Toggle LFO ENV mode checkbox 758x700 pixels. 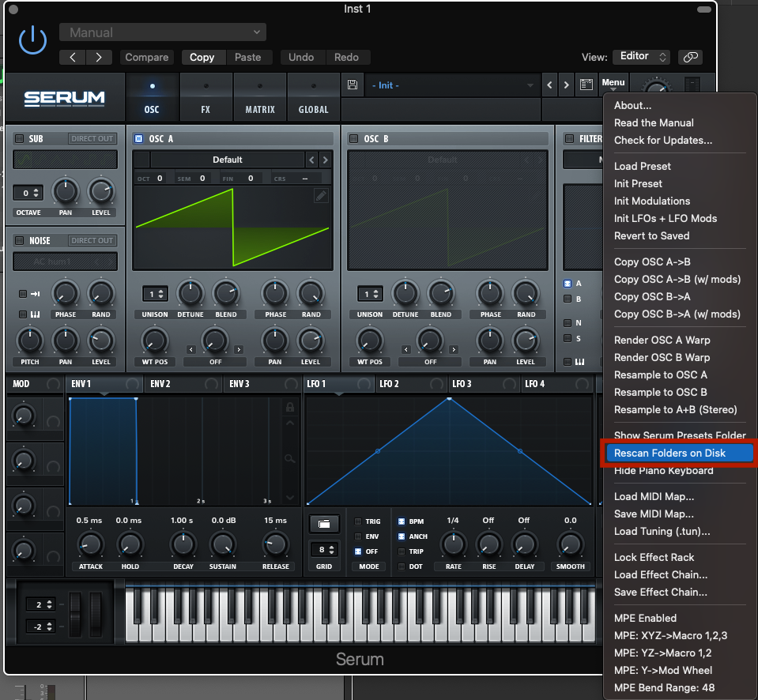(358, 536)
